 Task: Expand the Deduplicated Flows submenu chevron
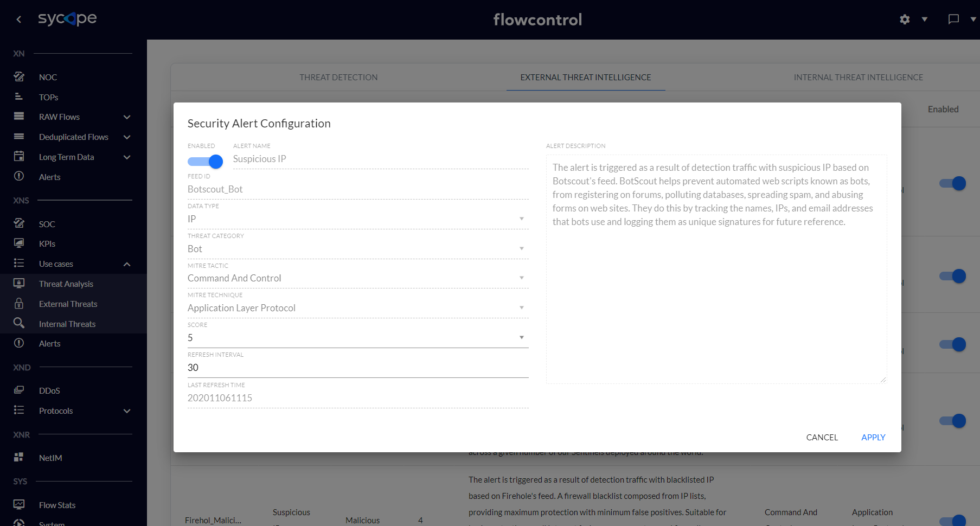[127, 137]
